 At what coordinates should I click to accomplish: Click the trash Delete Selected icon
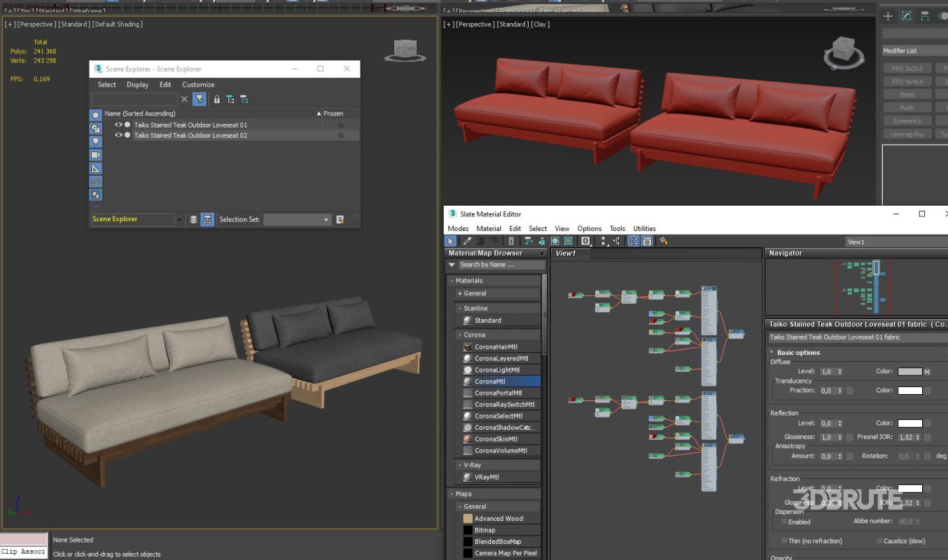coord(513,241)
